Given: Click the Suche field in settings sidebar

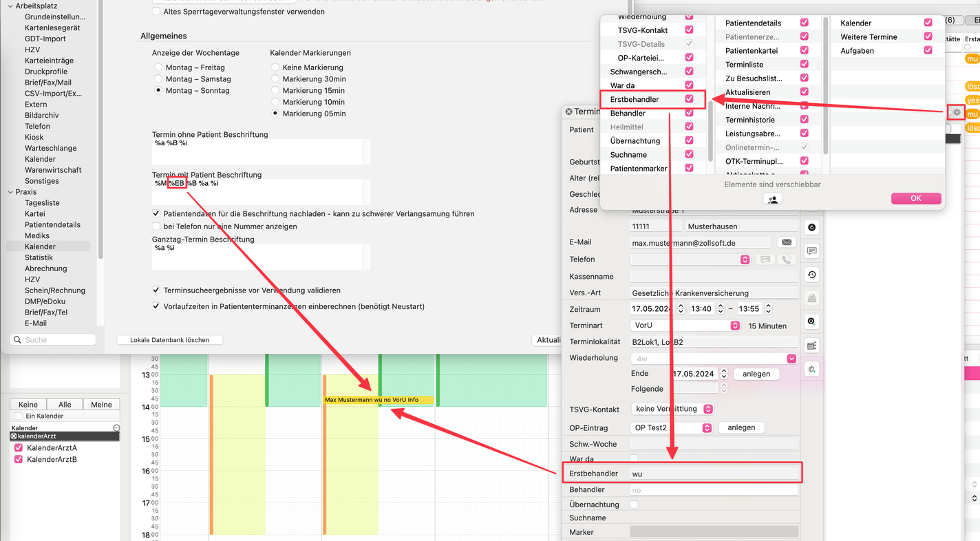Looking at the screenshot, I should 53,340.
